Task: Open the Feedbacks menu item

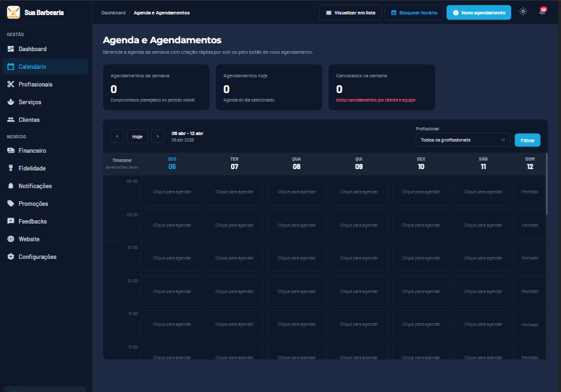Action: pos(33,222)
